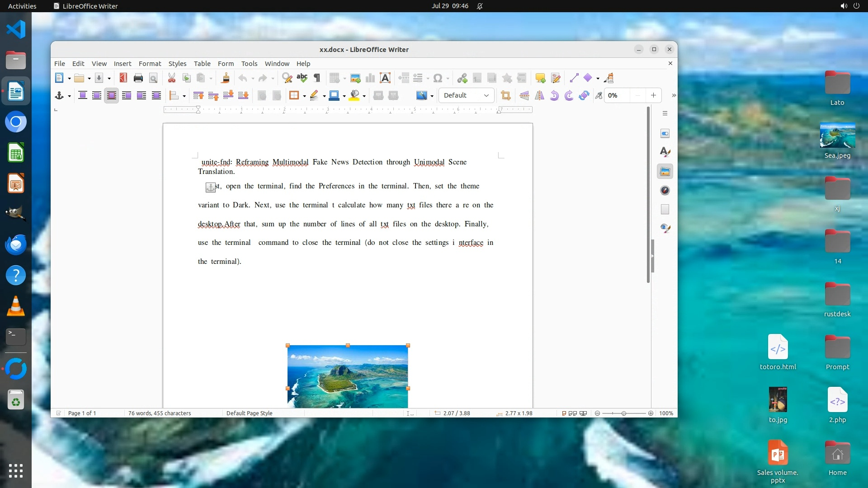Toggle automatic spell check icon
Screen dimensions: 868x488
[x=302, y=78]
